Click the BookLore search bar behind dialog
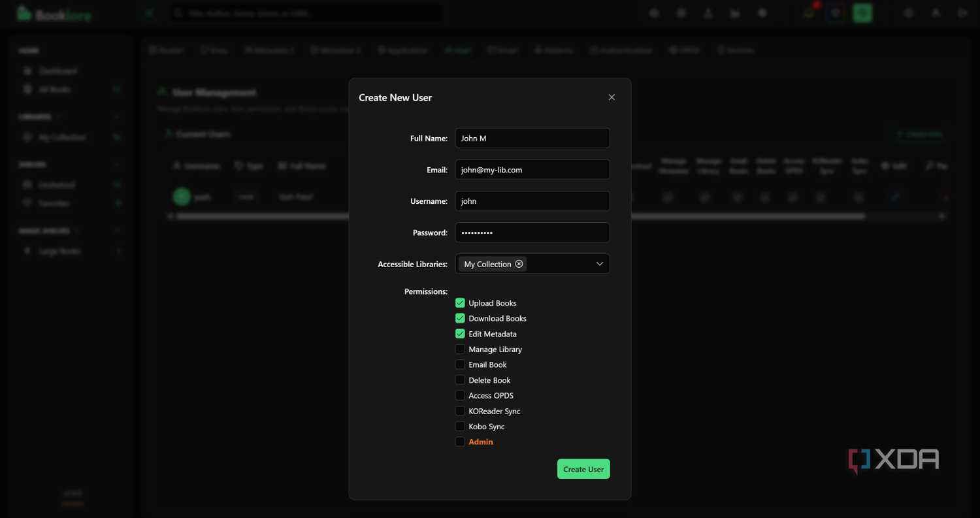Image resolution: width=980 pixels, height=518 pixels. 305,13
